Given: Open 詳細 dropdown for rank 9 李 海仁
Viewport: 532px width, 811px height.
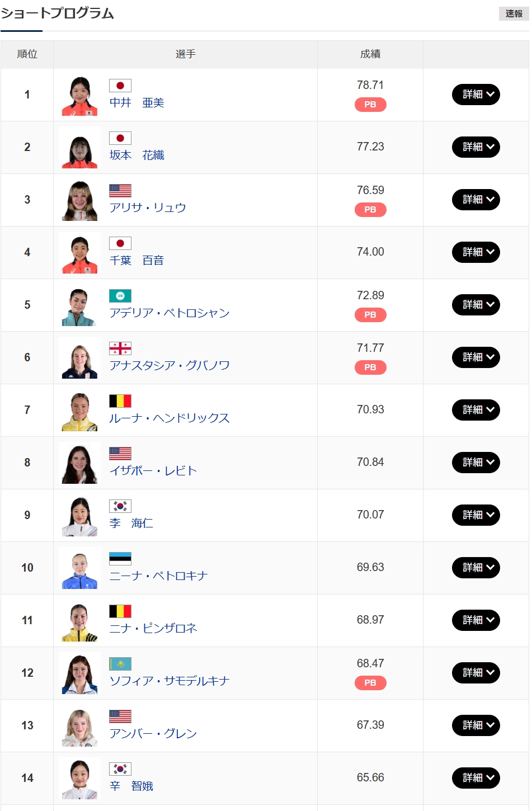Looking at the screenshot, I should [x=475, y=515].
